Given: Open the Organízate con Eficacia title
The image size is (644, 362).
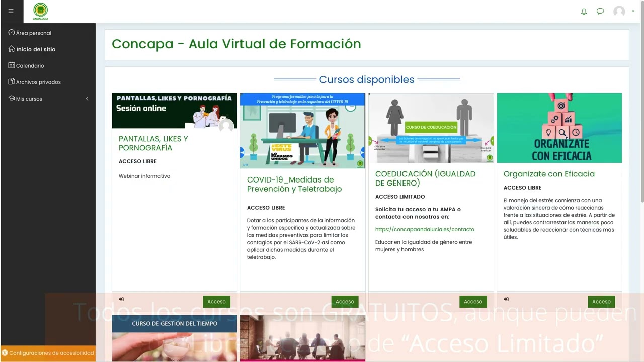Looking at the screenshot, I should [x=549, y=174].
